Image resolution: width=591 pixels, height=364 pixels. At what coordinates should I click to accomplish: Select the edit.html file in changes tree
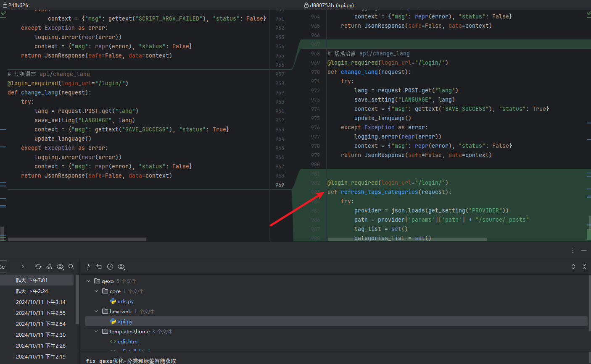tap(128, 341)
